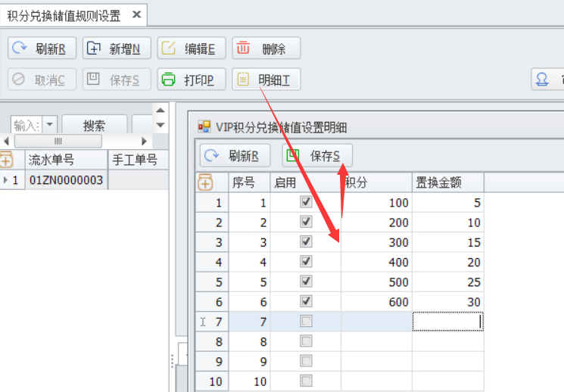Screen dimensions: 564x392
Task: Close the 积分兑换储值规则设置 tab
Action: point(136,14)
